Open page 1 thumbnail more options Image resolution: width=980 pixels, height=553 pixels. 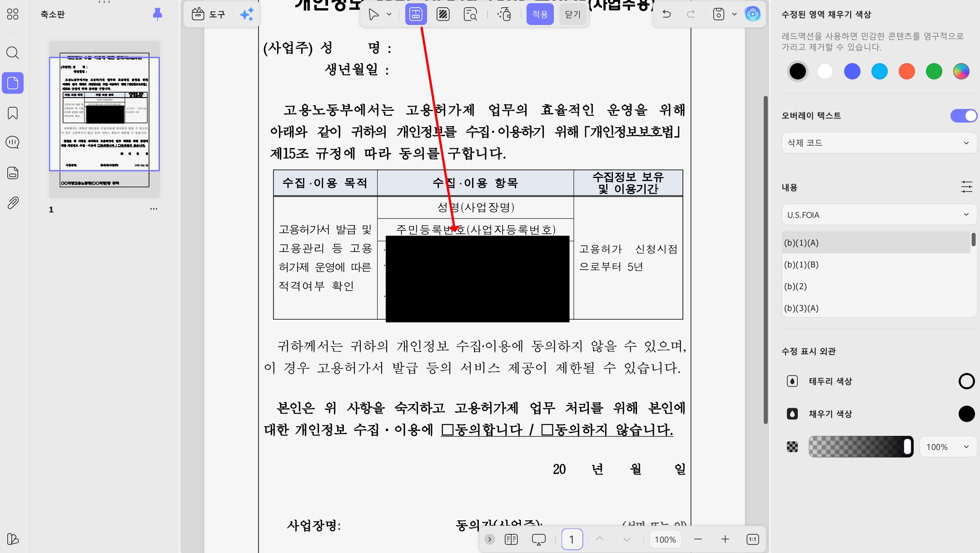154,209
